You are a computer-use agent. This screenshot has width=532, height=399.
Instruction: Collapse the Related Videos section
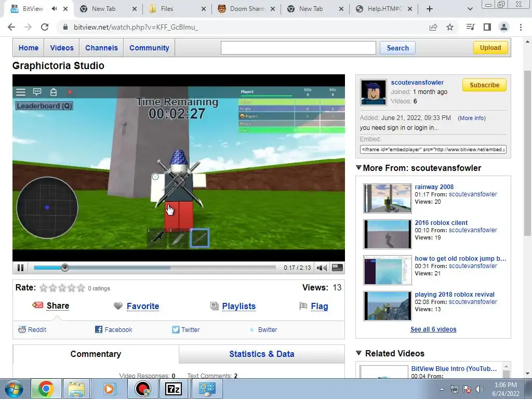pos(358,353)
